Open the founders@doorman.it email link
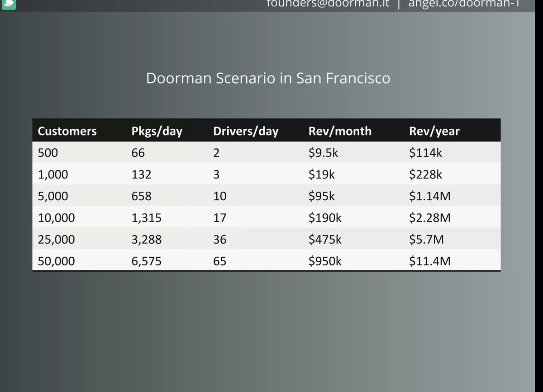This screenshot has width=543, height=392. click(x=328, y=4)
